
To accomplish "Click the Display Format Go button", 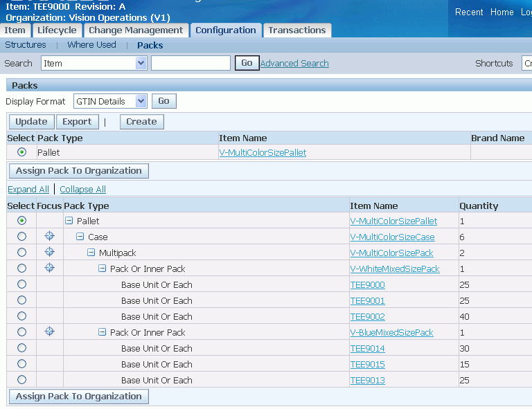I will tap(164, 101).
